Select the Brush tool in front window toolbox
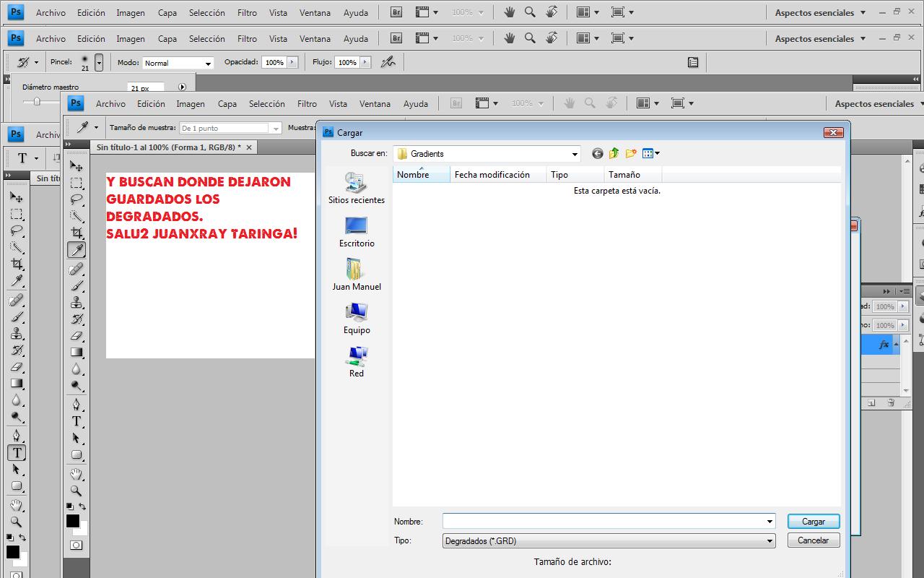 [x=77, y=285]
